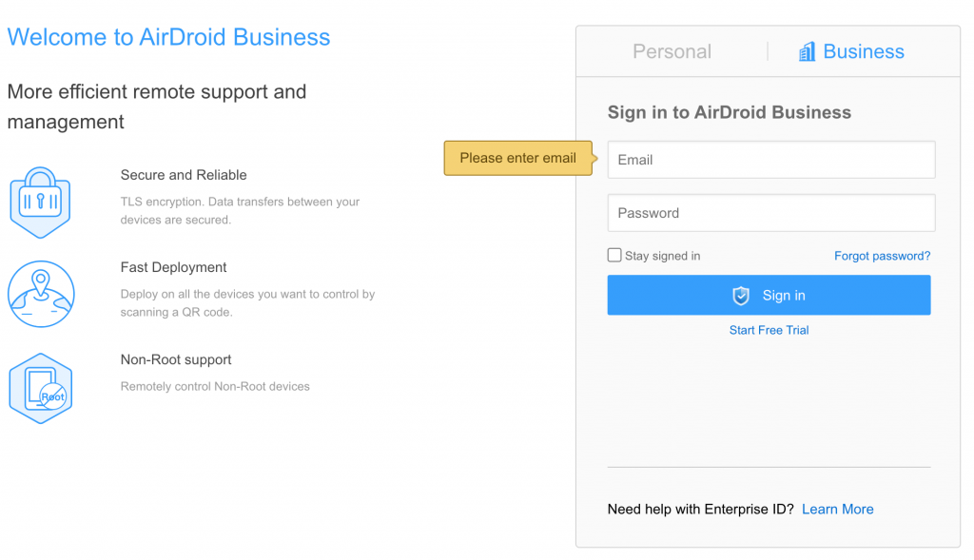This screenshot has width=974, height=560.
Task: Click the Sign in to AirDroid Business heading
Action: click(730, 112)
